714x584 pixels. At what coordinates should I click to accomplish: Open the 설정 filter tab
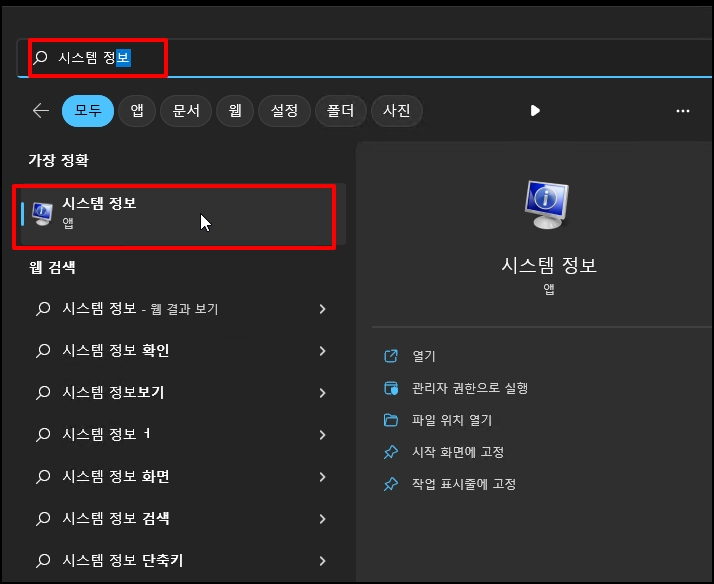[284, 111]
